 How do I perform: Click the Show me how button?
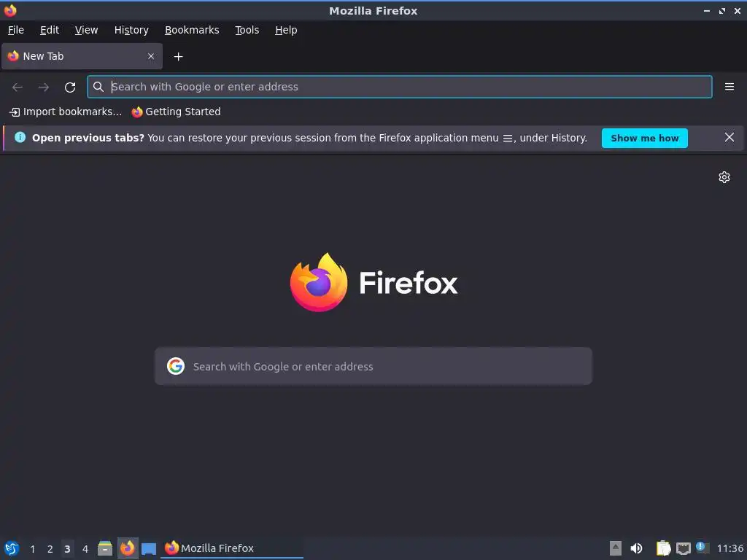(645, 138)
